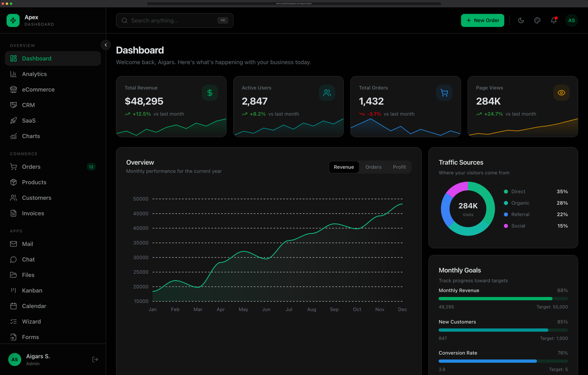Open notifications bell icon
This screenshot has width=588, height=375.
click(x=554, y=20)
